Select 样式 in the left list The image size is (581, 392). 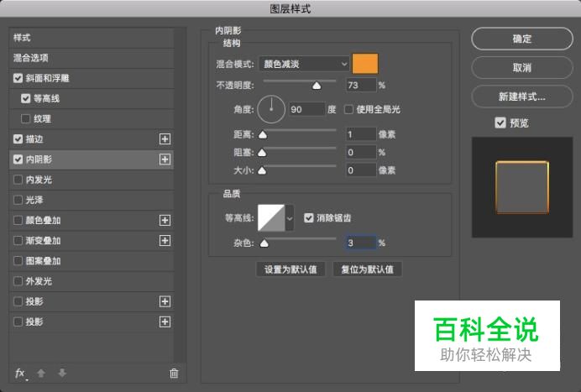[92, 38]
